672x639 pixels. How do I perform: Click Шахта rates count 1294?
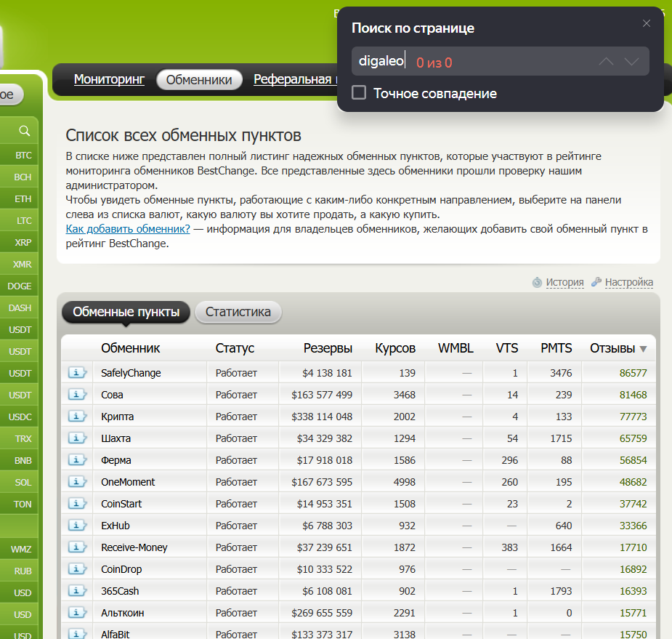[x=405, y=439]
